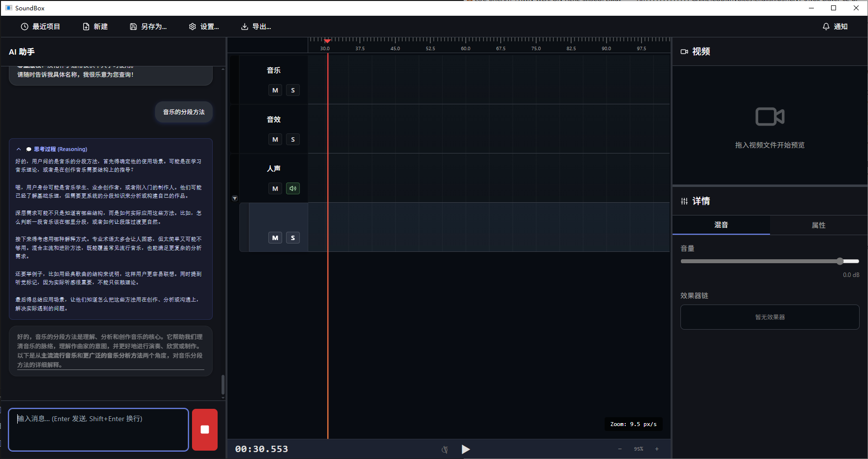
Task: Focus the AI assistant message input box
Action: pos(98,429)
